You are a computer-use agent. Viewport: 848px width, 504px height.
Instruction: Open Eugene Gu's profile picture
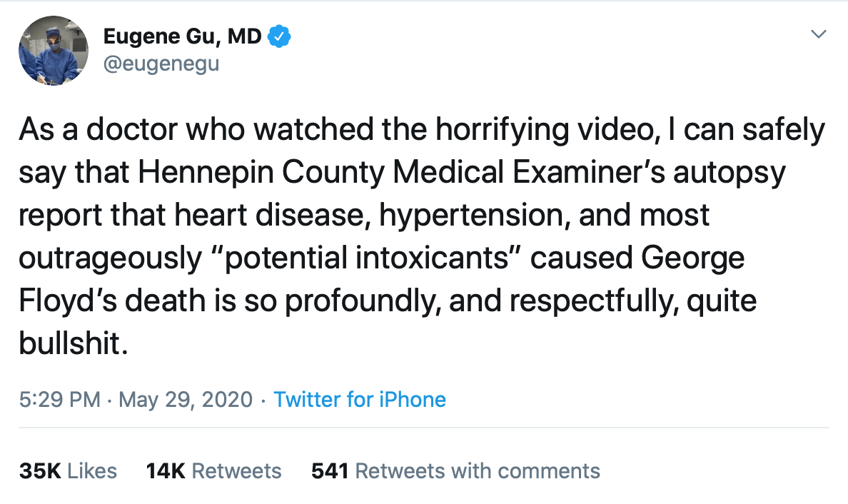coord(54,51)
